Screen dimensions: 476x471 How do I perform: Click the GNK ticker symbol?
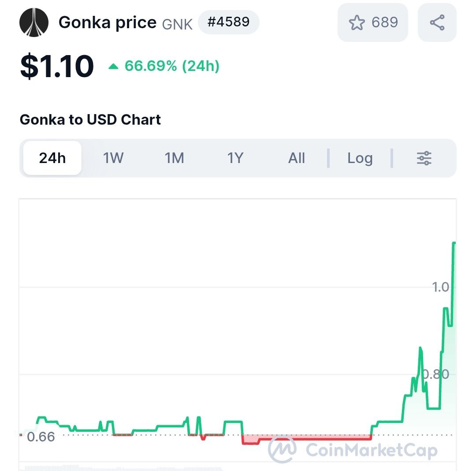coord(177,24)
